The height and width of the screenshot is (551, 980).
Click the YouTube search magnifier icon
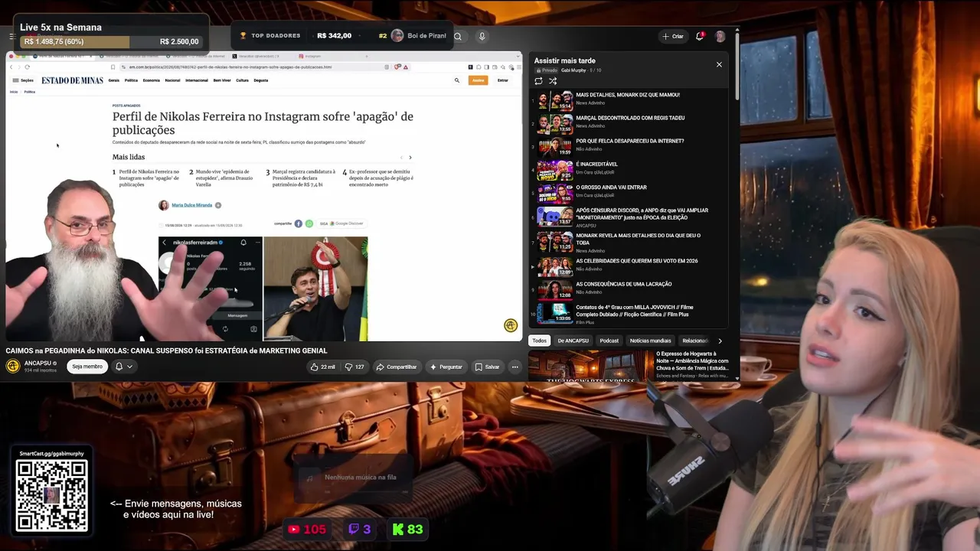(x=457, y=36)
